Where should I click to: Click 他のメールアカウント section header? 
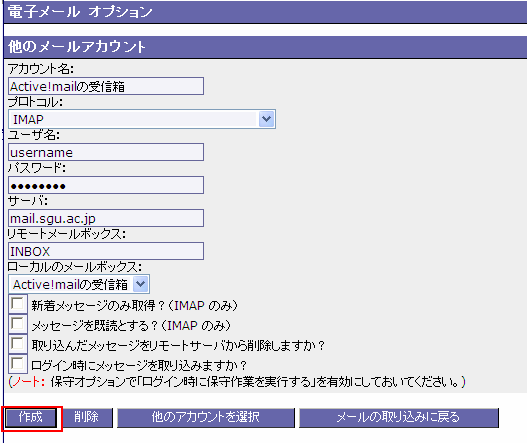click(265, 47)
